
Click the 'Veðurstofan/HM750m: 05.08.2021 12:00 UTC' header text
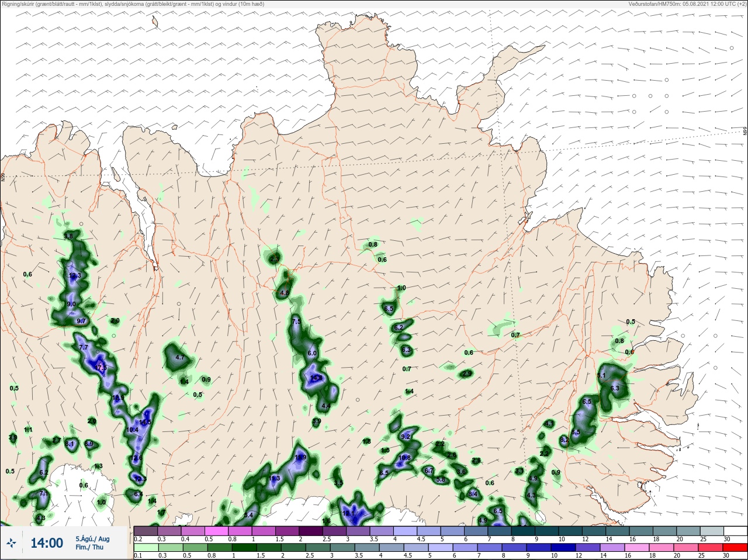click(x=682, y=4)
